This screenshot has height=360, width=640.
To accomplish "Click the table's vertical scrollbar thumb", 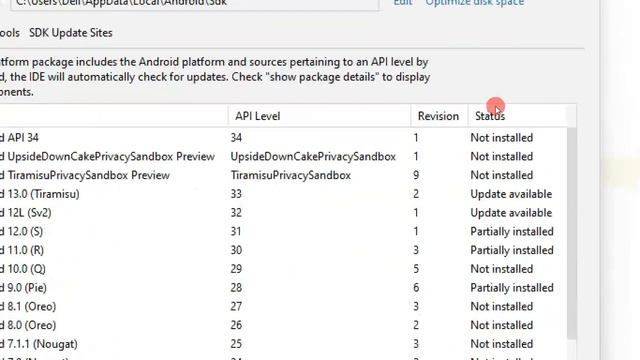I will 572,233.
